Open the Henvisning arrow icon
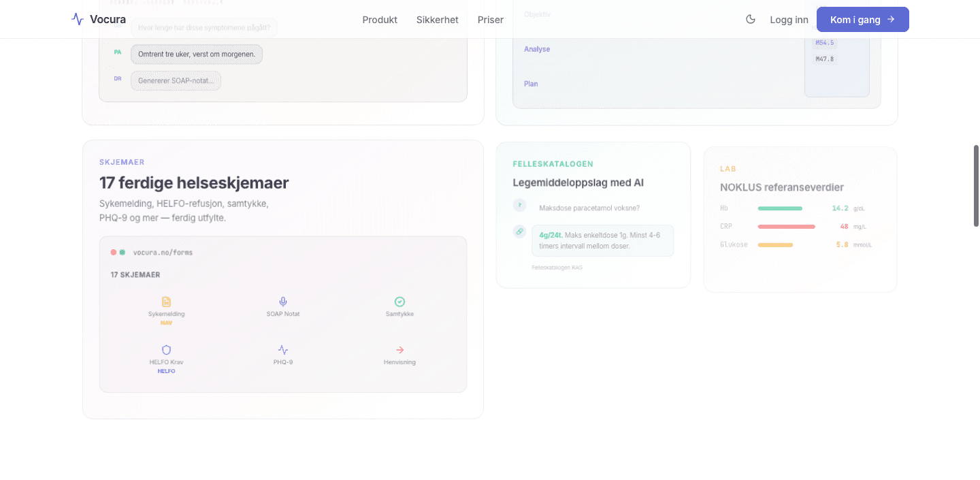Viewport: 980px width, 480px height. click(x=399, y=350)
